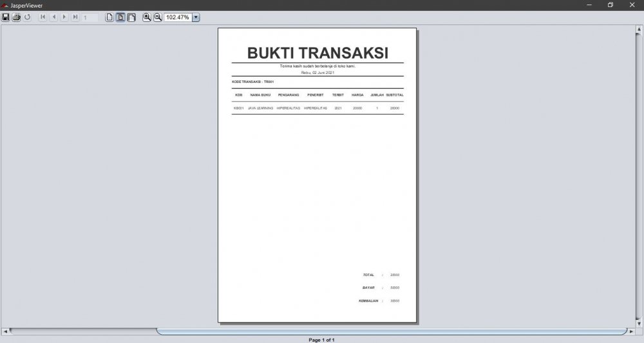Jump to last page button
The image size is (644, 343).
pyautogui.click(x=75, y=17)
